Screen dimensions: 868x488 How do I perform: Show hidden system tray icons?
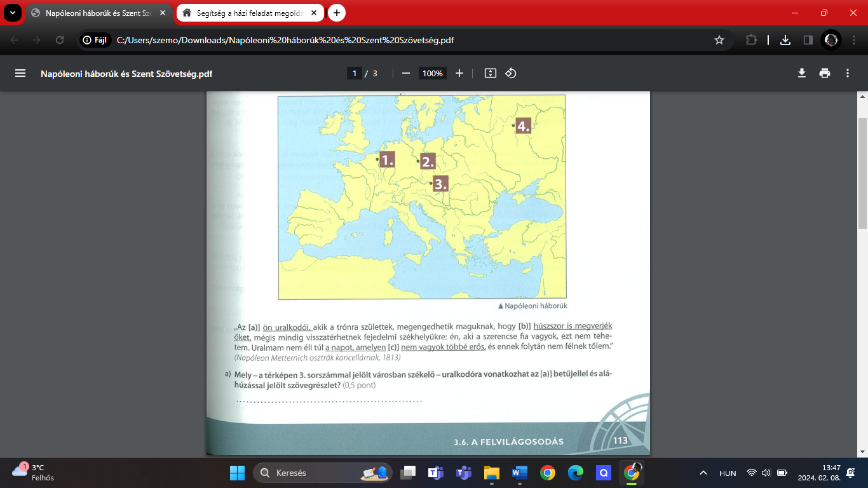(x=703, y=473)
